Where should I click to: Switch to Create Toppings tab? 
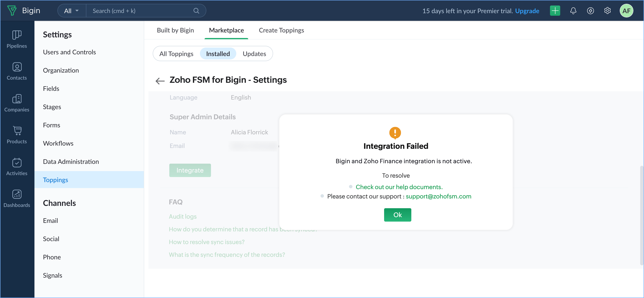pos(281,30)
